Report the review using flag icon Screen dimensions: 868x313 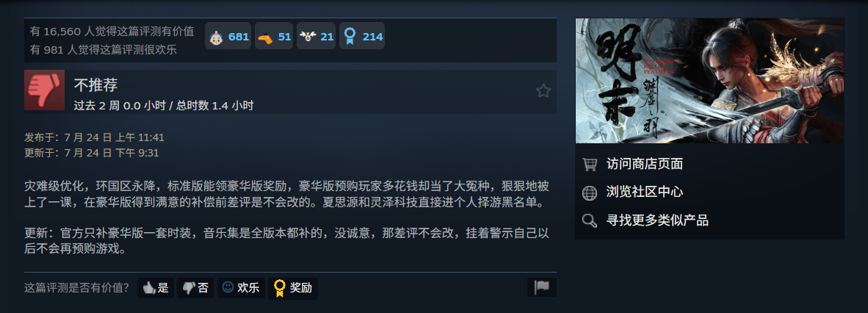(x=541, y=287)
